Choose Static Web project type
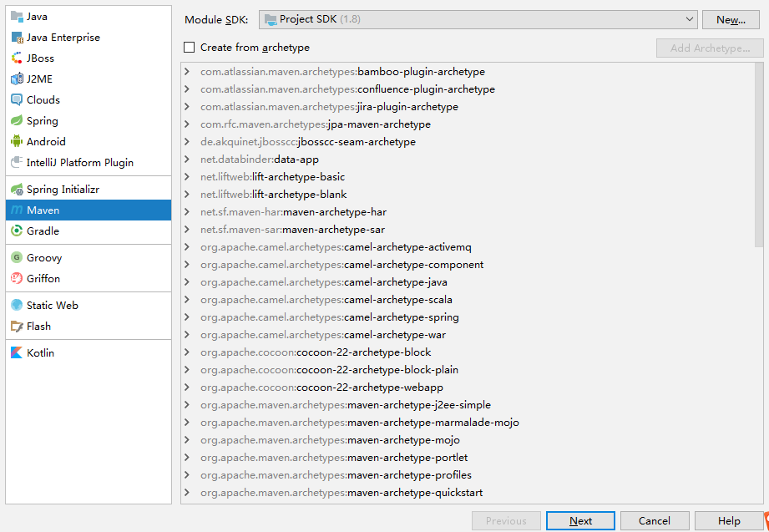Screen dimensions: 769x532 89,306
